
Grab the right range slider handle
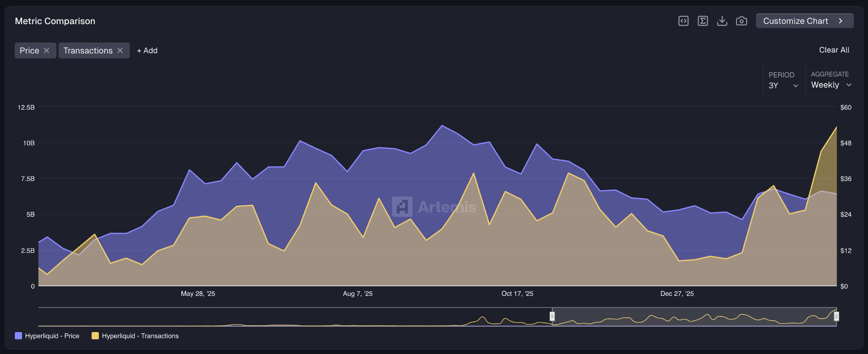(836, 316)
